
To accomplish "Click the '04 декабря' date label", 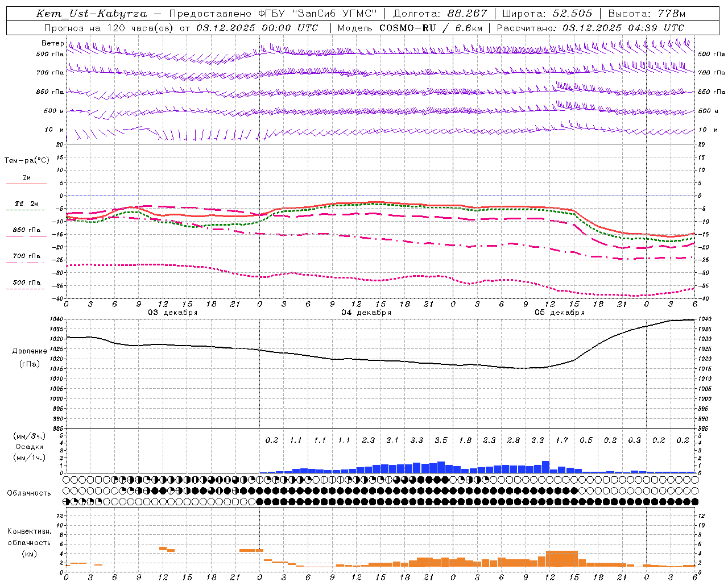I will 366,313.
